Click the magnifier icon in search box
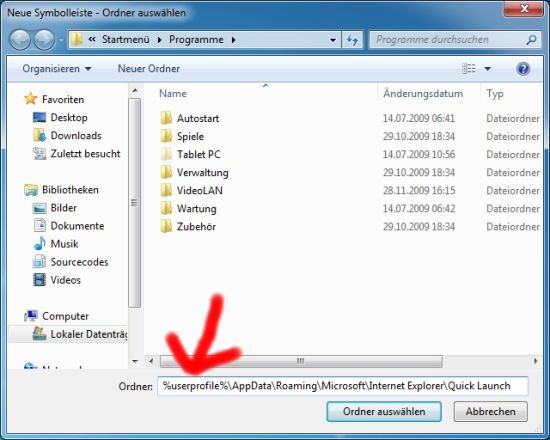 (531, 40)
